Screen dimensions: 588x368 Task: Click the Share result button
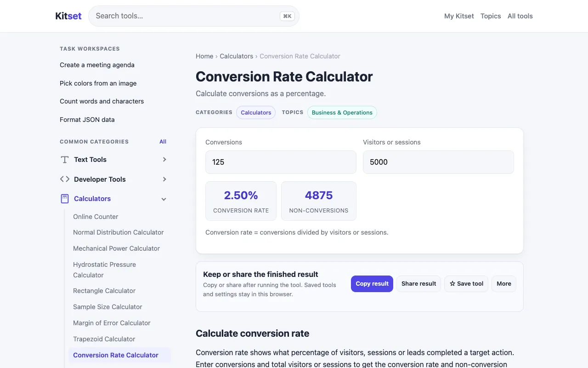pos(419,284)
